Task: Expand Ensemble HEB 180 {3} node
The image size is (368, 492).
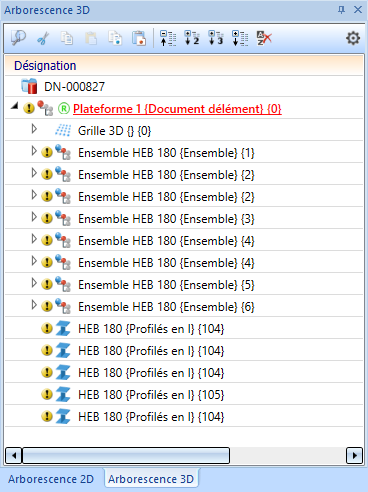Action: pyautogui.click(x=34, y=217)
